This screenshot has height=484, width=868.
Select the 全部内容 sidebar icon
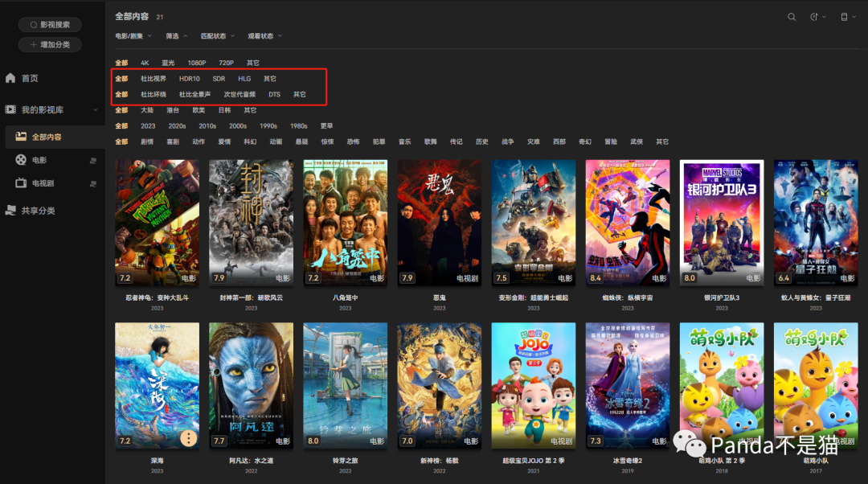tap(21, 136)
